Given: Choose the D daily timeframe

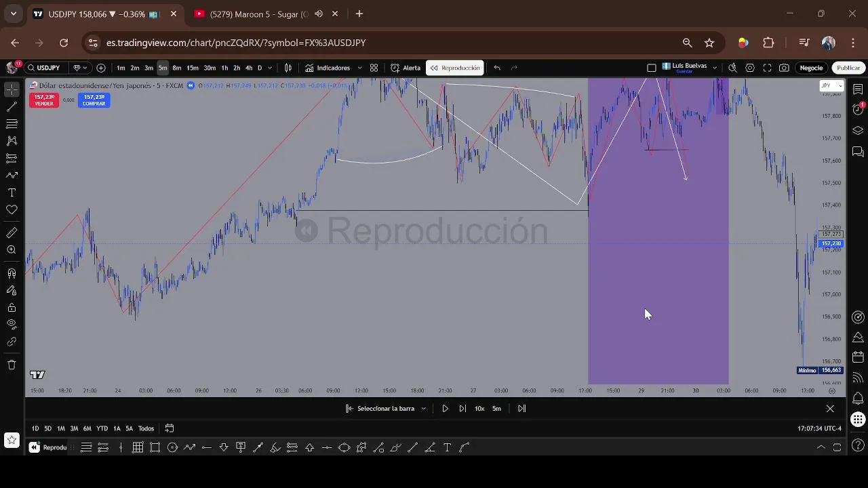Looking at the screenshot, I should click(x=260, y=68).
